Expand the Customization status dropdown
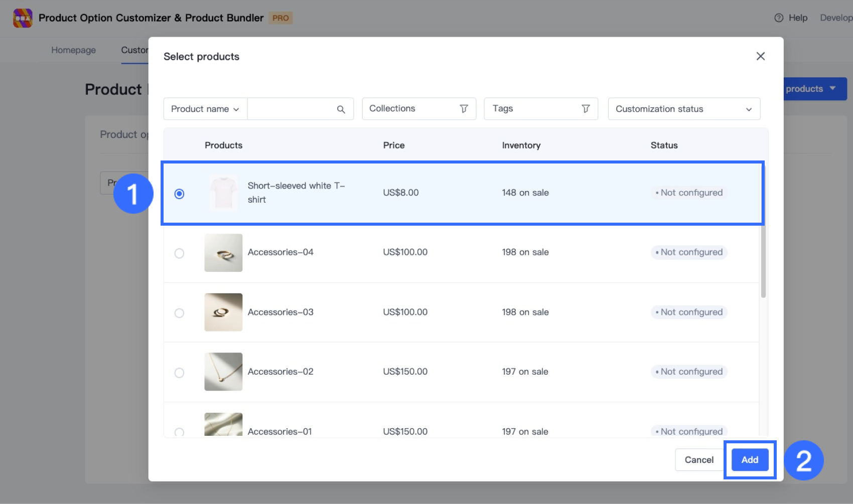This screenshot has width=853, height=504. click(x=683, y=109)
